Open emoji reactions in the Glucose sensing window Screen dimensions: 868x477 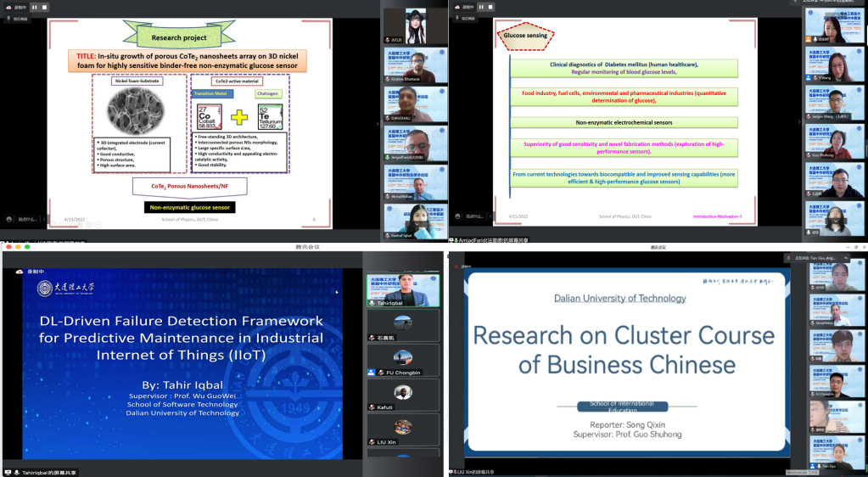pyautogui.click(x=459, y=217)
